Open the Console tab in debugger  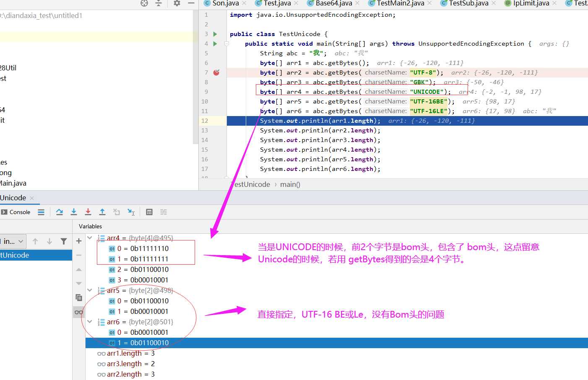(x=16, y=212)
